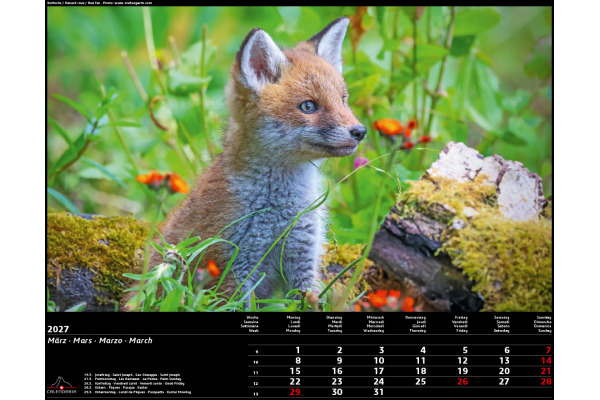Select date 18 in the calendar

(421, 371)
